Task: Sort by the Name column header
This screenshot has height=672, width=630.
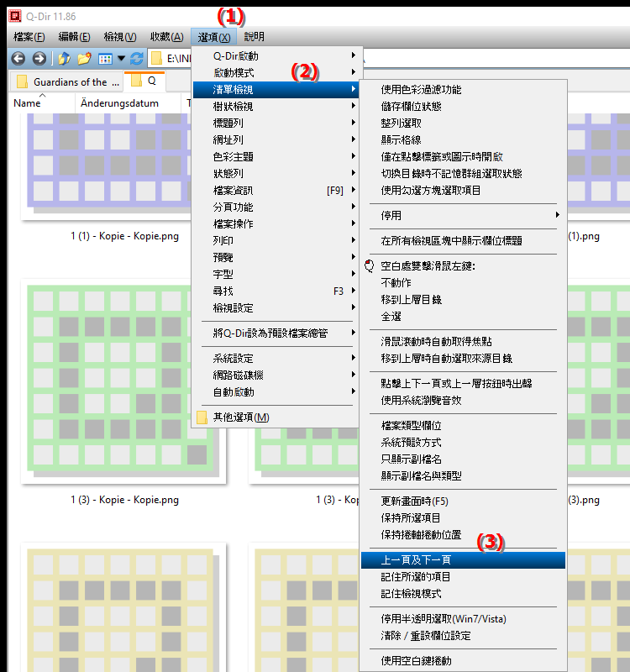Action: [x=27, y=103]
